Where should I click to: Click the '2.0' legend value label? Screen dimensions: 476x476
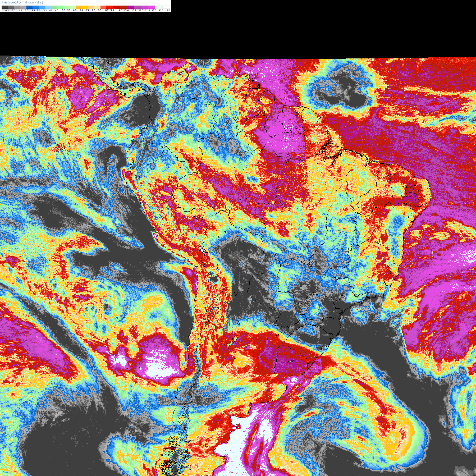[27, 10]
